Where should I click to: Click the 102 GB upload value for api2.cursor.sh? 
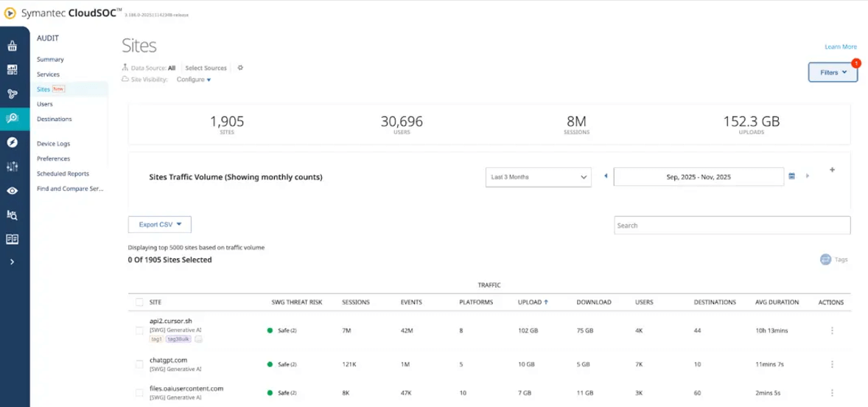pyautogui.click(x=528, y=330)
